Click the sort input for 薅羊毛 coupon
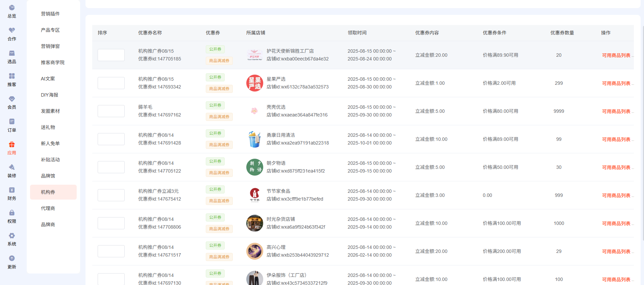The width and height of the screenshot is (644, 285). (x=111, y=111)
